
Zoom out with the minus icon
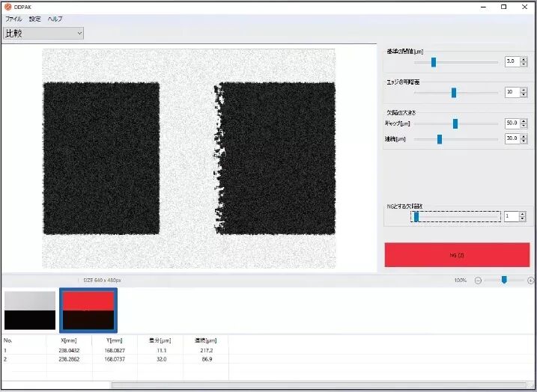478,281
